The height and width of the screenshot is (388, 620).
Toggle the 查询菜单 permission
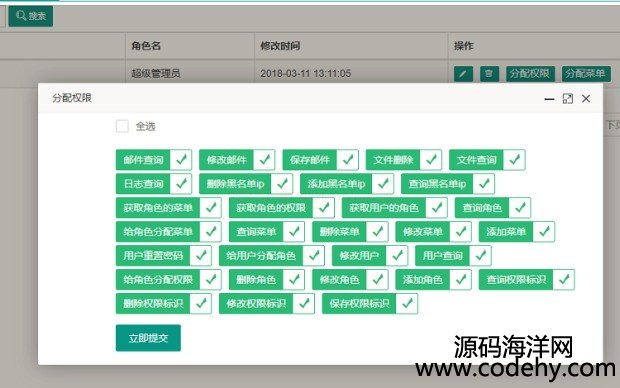click(267, 231)
